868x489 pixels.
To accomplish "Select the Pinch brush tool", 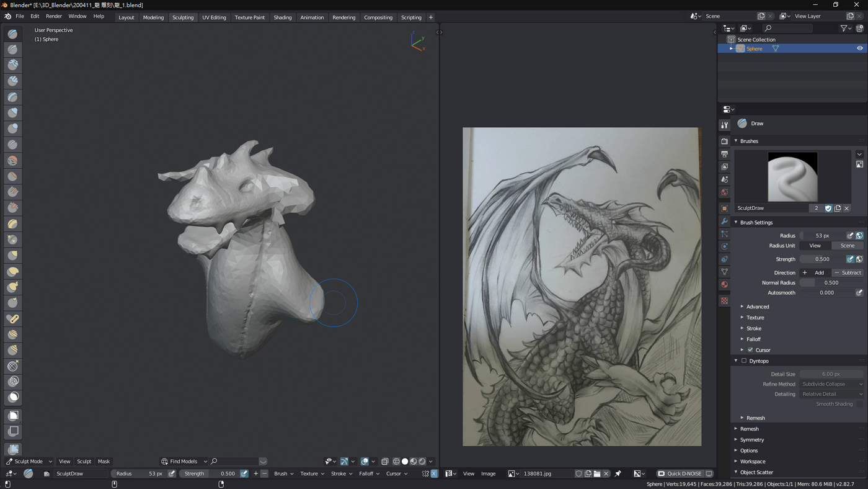I will [x=13, y=239].
